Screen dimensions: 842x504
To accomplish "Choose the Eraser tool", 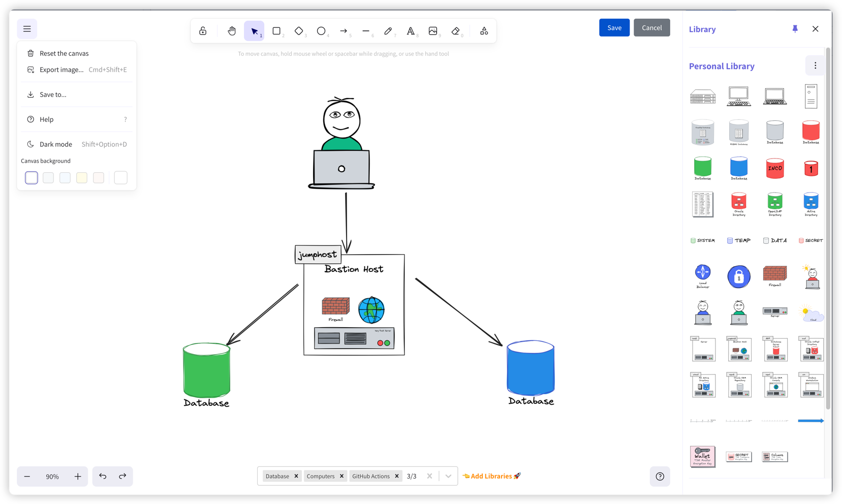I will tap(455, 30).
